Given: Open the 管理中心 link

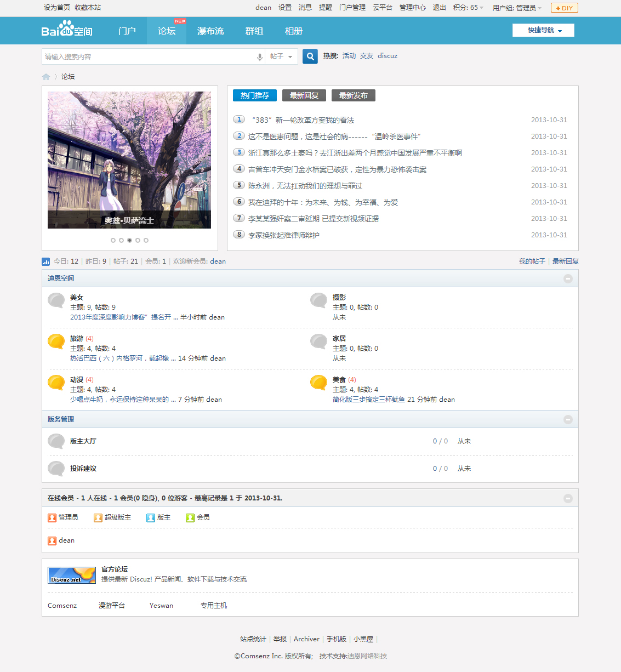Looking at the screenshot, I should point(413,8).
